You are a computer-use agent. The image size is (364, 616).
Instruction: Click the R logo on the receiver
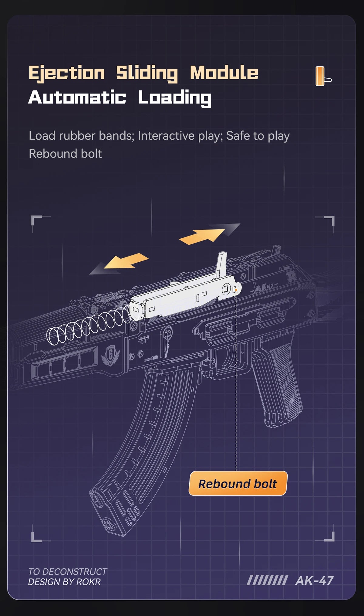tap(292, 276)
